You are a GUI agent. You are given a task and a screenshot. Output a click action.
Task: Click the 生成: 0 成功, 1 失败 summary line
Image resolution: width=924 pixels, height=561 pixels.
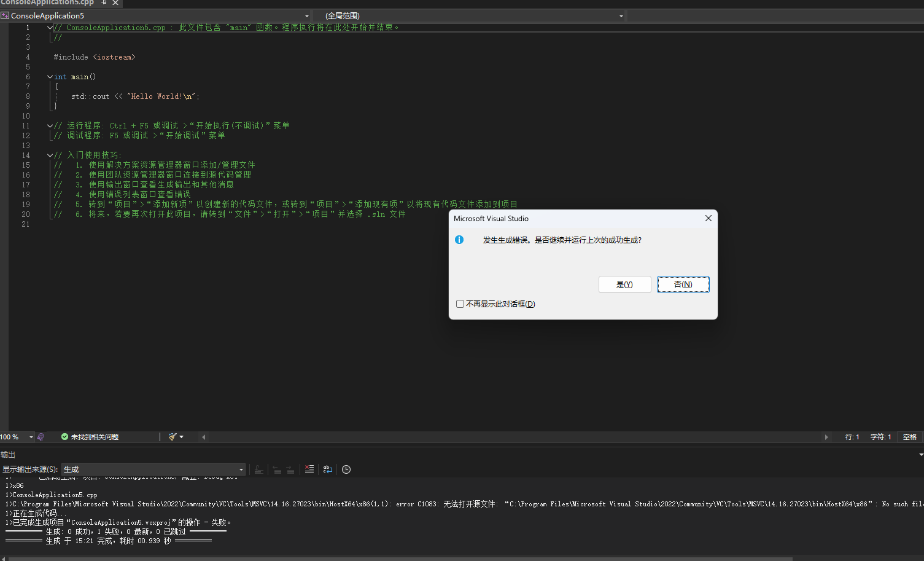pyautogui.click(x=115, y=532)
